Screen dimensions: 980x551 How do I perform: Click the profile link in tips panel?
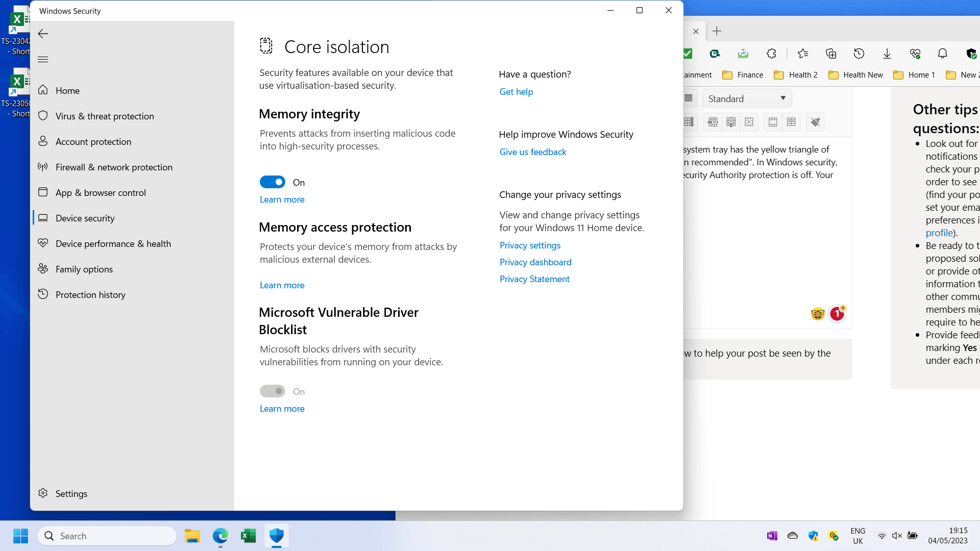pos(939,233)
